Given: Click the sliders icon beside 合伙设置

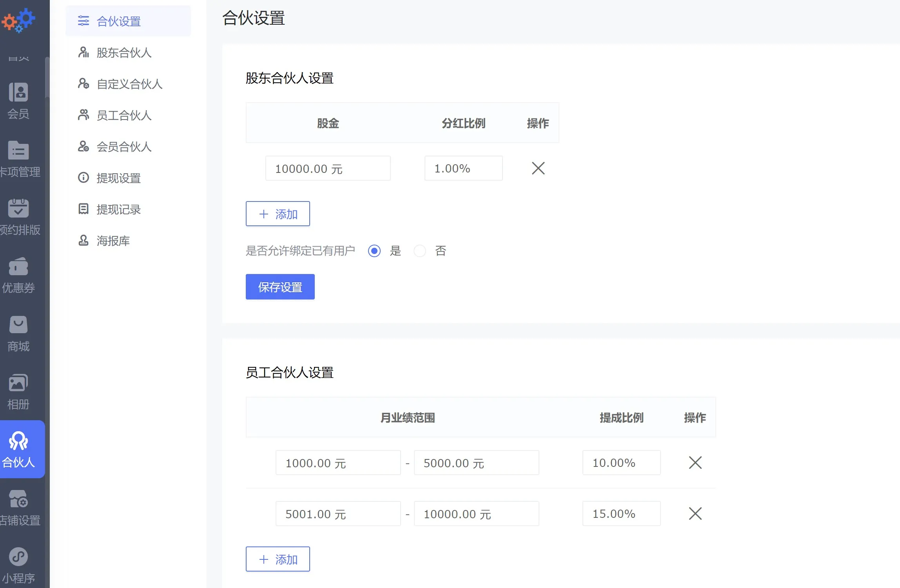Looking at the screenshot, I should tap(83, 21).
